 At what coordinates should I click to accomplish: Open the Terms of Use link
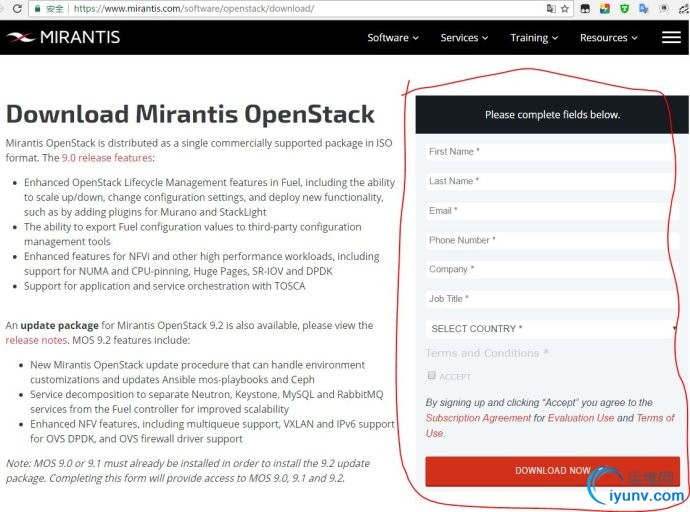tap(550, 425)
